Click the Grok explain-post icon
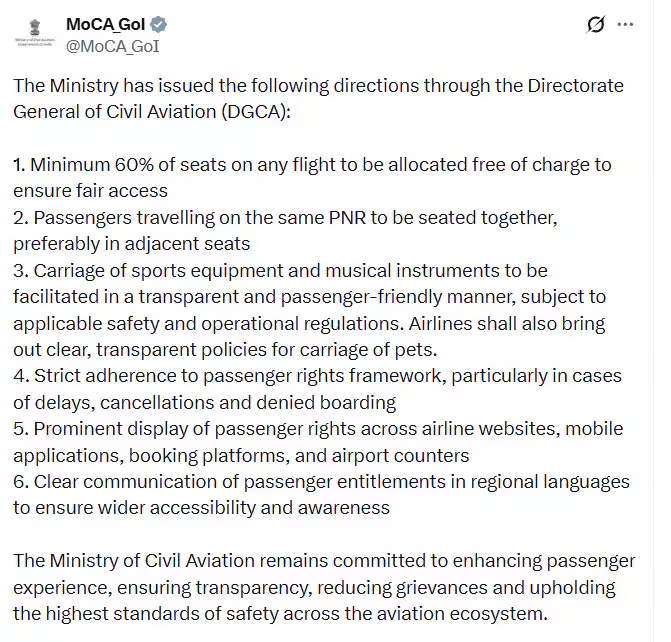The height and width of the screenshot is (642, 671). [x=596, y=25]
